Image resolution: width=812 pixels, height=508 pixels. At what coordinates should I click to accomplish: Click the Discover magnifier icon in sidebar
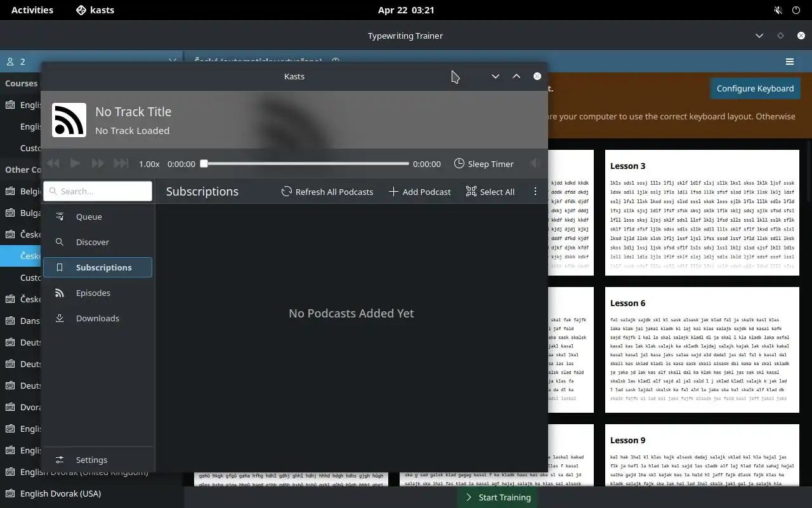60,242
